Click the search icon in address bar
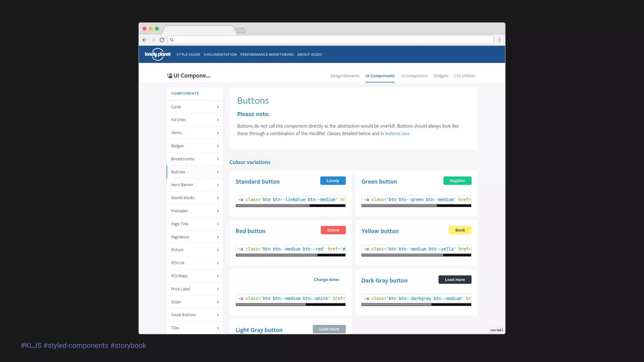Image resolution: width=644 pixels, height=362 pixels. coord(172,40)
